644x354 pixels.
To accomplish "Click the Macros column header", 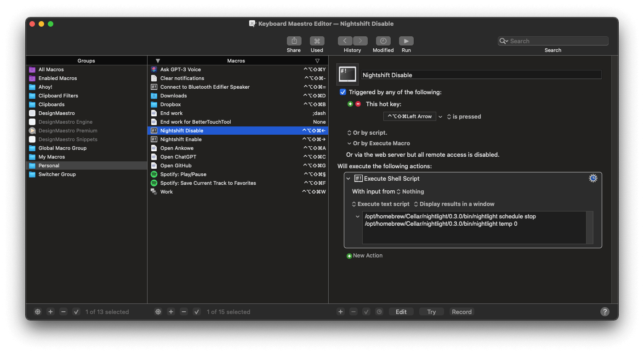I will point(236,61).
